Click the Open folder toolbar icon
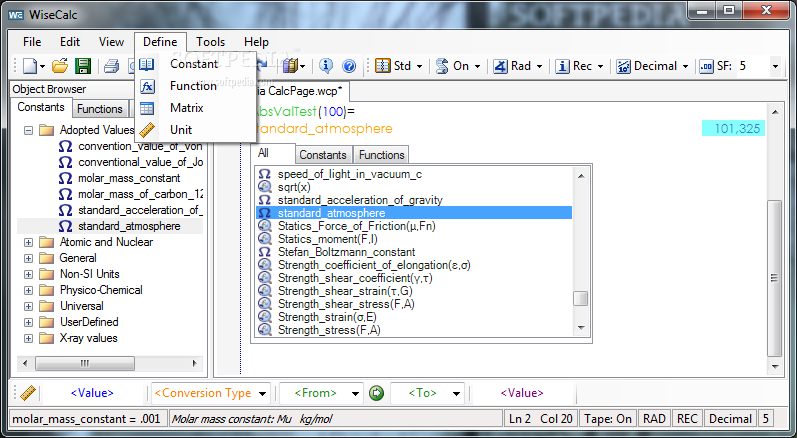This screenshot has height=438, width=797. point(60,66)
